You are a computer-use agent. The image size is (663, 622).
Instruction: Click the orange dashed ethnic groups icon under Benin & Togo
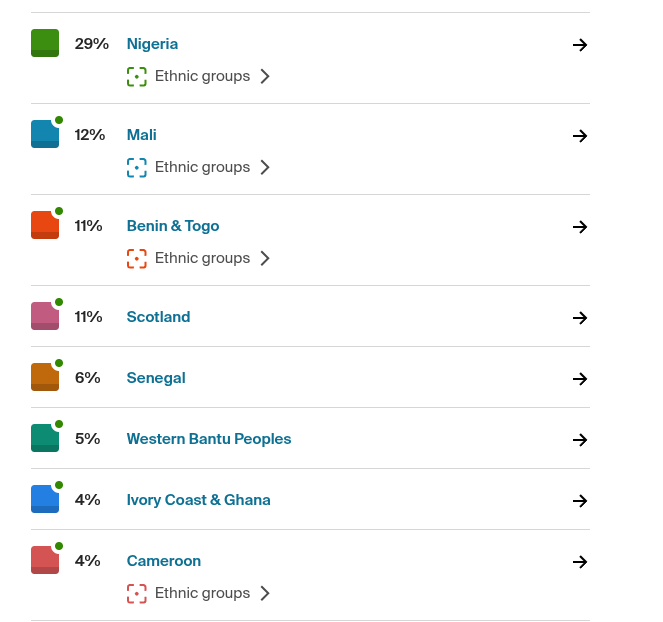point(137,258)
